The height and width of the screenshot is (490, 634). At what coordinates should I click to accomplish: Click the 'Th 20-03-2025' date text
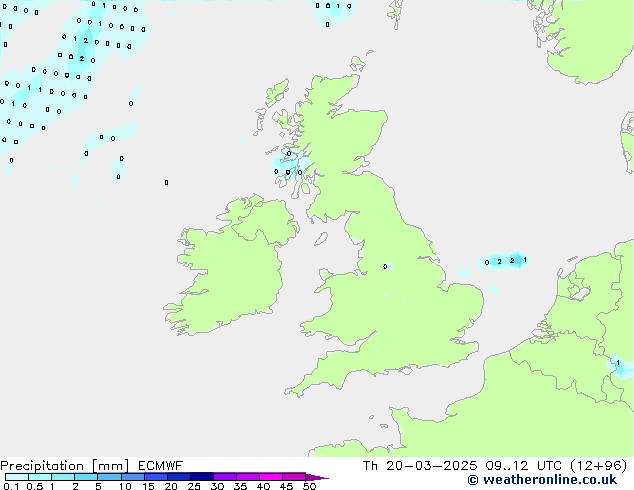pos(420,466)
